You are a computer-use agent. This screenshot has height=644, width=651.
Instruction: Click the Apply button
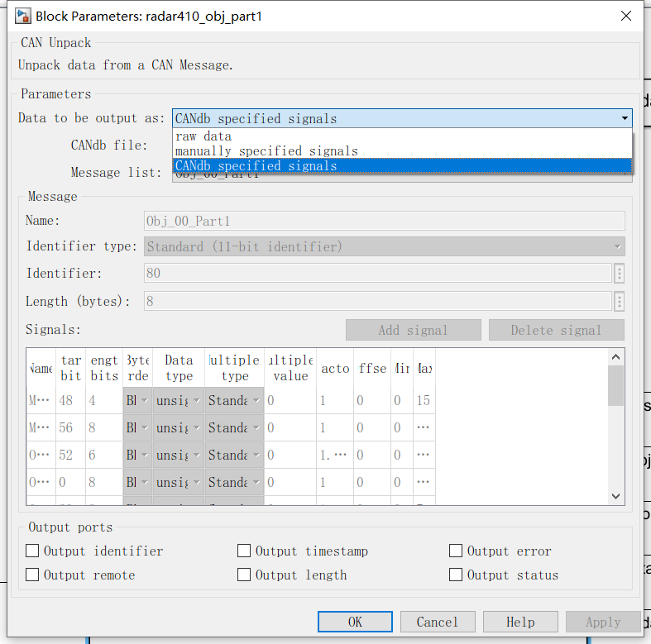pos(603,622)
